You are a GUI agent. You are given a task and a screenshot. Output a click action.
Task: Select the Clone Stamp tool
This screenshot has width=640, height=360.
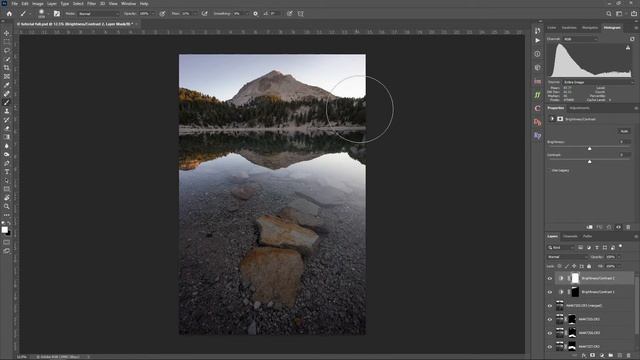[x=7, y=111]
